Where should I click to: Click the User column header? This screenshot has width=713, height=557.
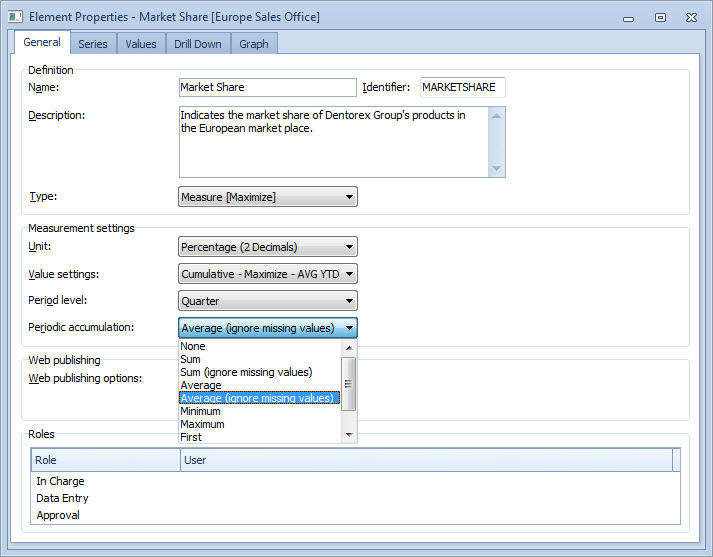[425, 460]
